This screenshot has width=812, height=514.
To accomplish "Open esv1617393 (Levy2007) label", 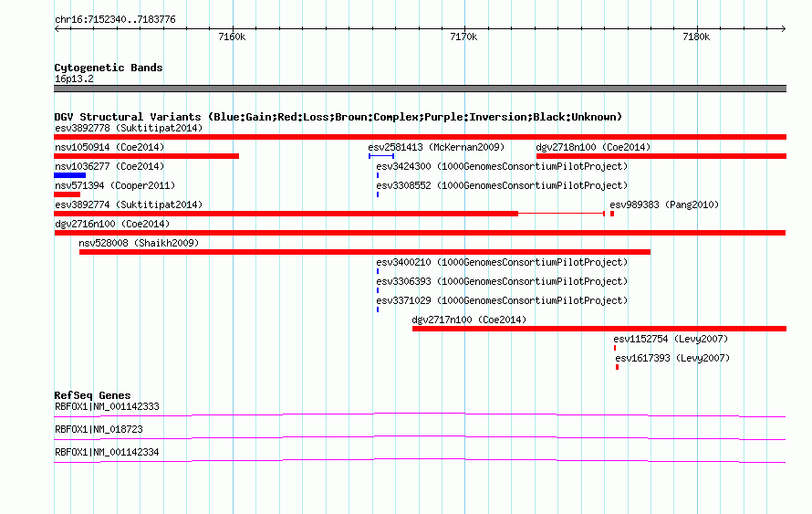I will (672, 358).
